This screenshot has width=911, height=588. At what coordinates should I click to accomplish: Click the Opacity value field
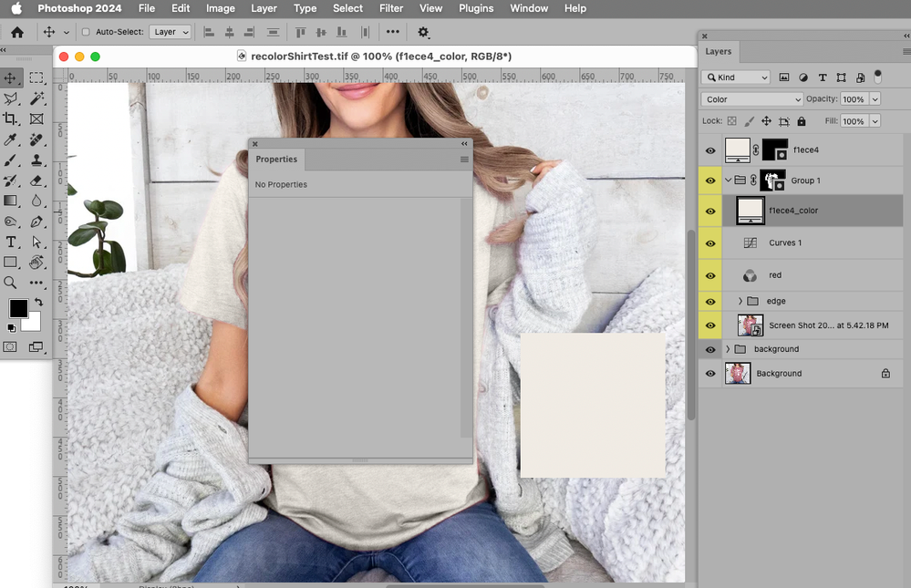click(x=854, y=99)
